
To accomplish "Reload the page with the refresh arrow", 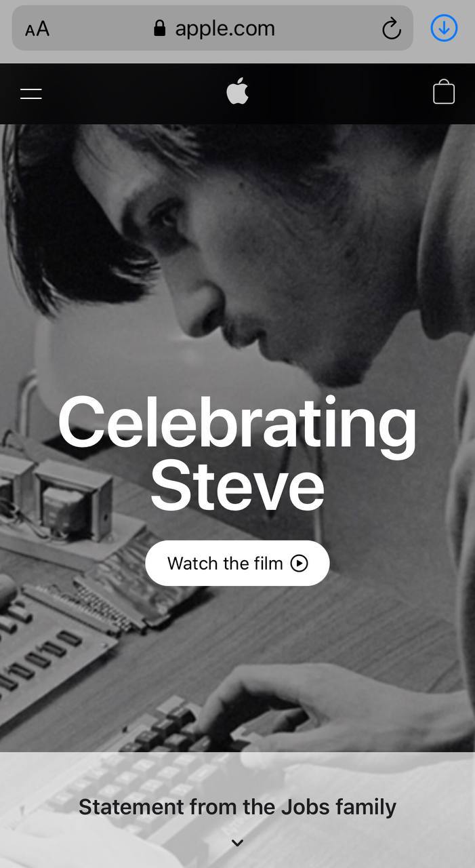I will 391,28.
